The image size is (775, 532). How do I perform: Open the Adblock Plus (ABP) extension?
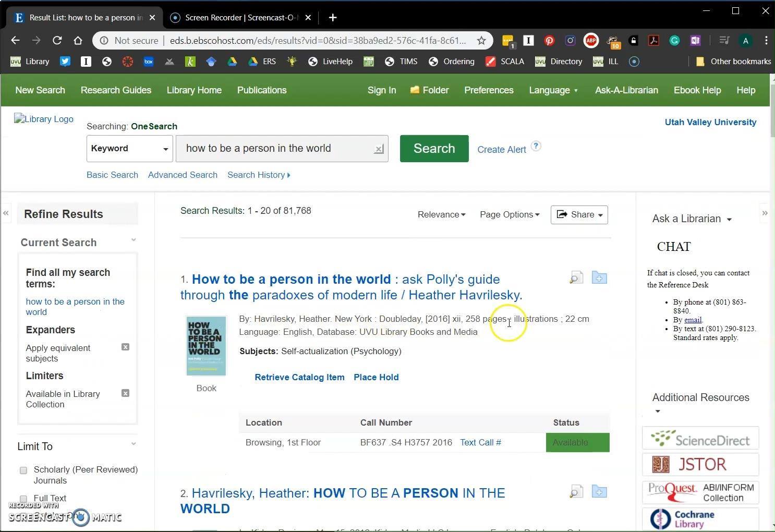[x=591, y=40]
